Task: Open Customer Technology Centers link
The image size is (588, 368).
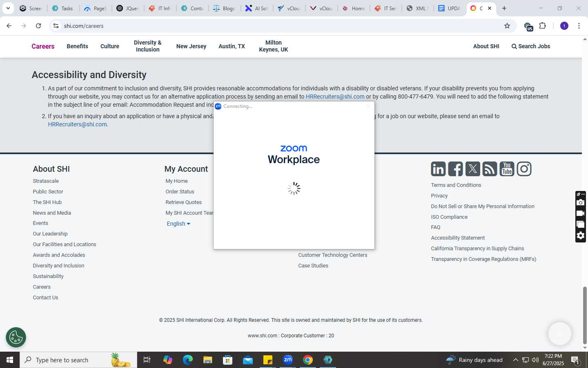Action: 332,255
